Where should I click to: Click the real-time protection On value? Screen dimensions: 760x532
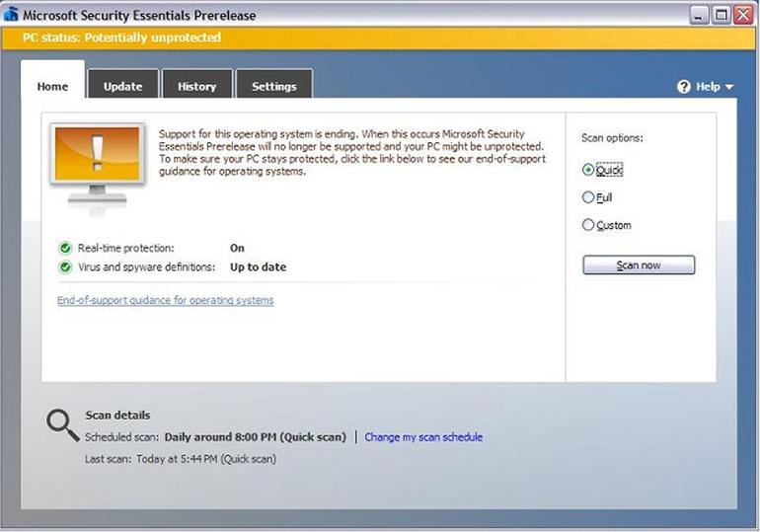pos(237,248)
